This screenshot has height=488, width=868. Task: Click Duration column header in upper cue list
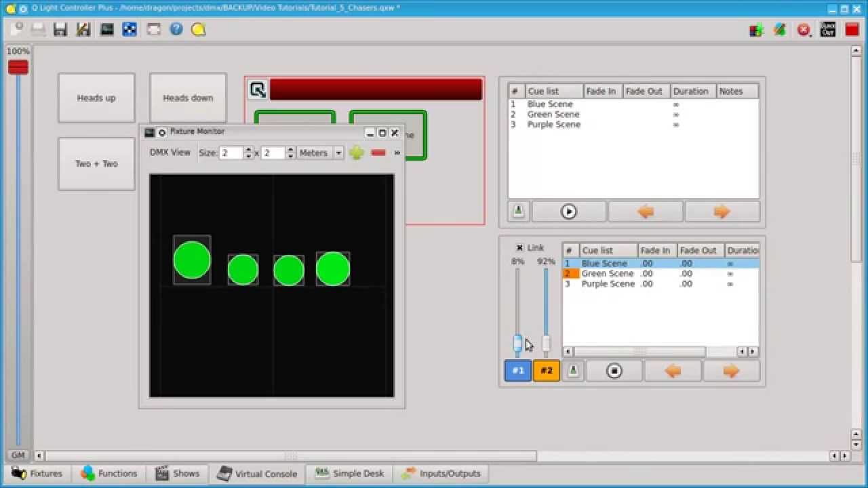point(692,91)
